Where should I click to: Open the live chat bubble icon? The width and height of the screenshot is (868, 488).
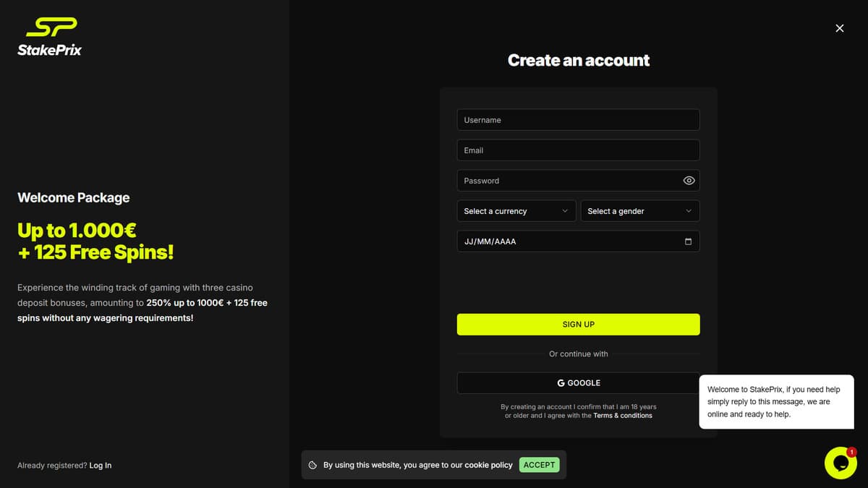coord(841,463)
